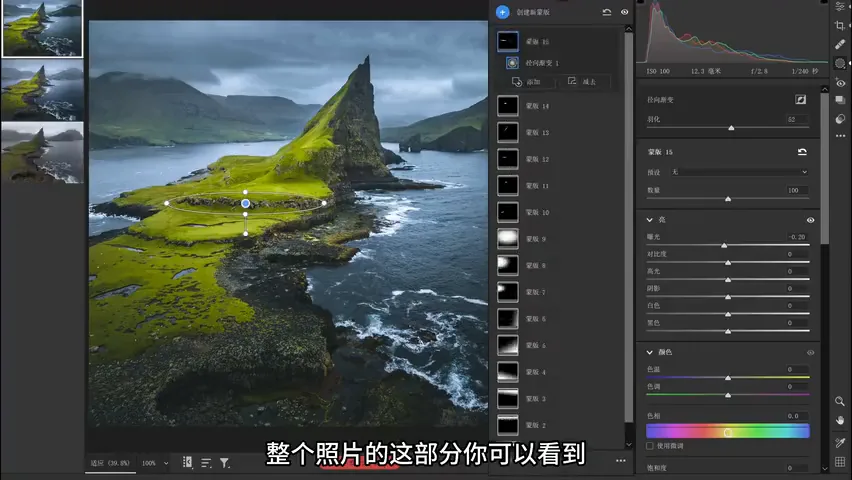The height and width of the screenshot is (480, 852).
Task: Open the 预设 preset dropdown
Action: [x=739, y=172]
